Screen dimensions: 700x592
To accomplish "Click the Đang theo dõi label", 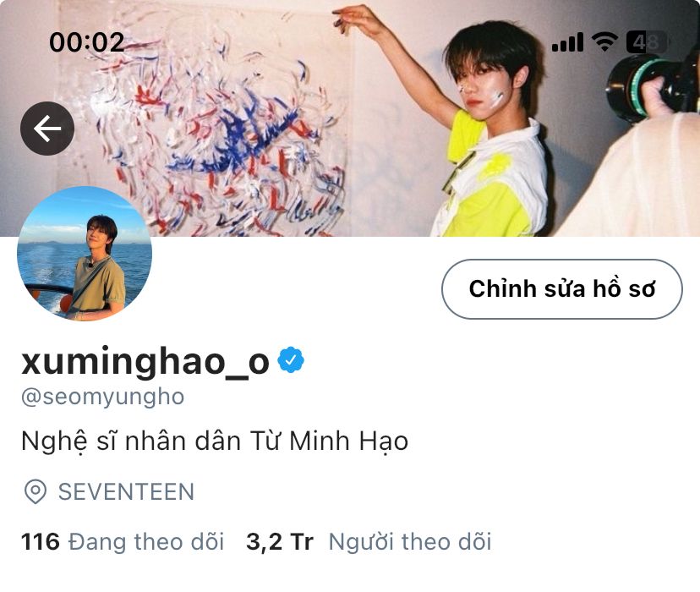I will pyautogui.click(x=146, y=541).
